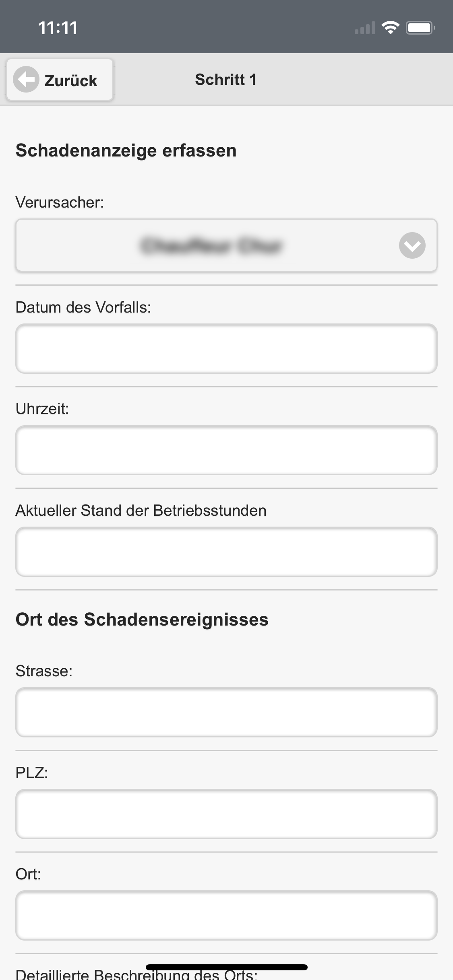The height and width of the screenshot is (980, 453).
Task: Focus the Datum des Vorfalls field
Action: (x=226, y=349)
